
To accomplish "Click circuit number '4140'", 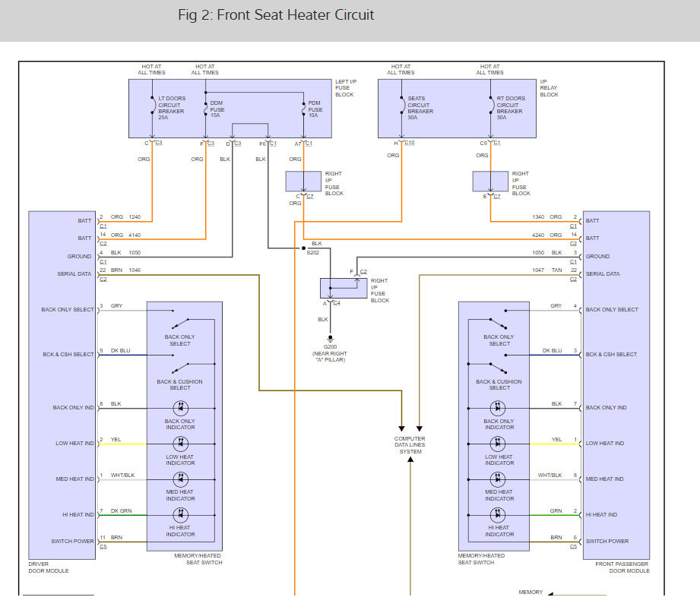I will point(135,235).
